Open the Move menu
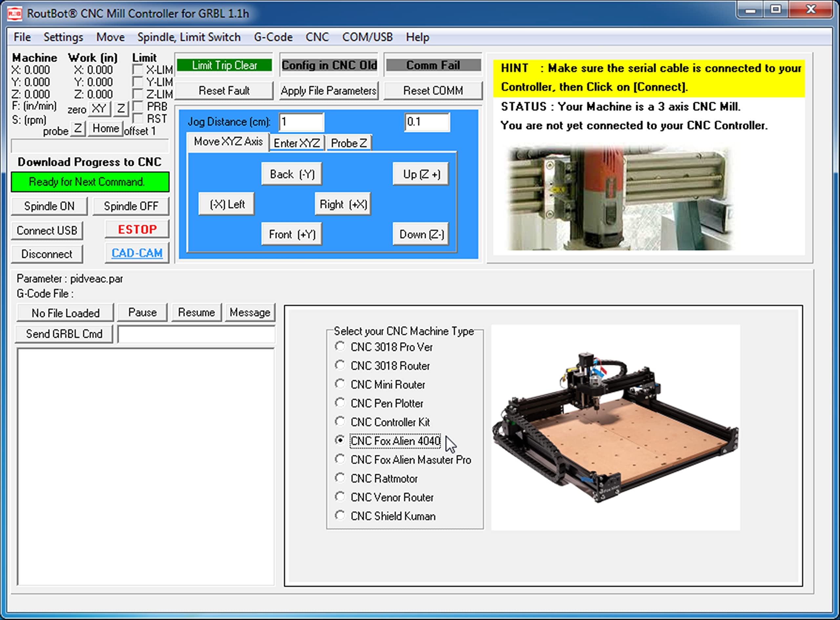The width and height of the screenshot is (840, 620). (110, 37)
